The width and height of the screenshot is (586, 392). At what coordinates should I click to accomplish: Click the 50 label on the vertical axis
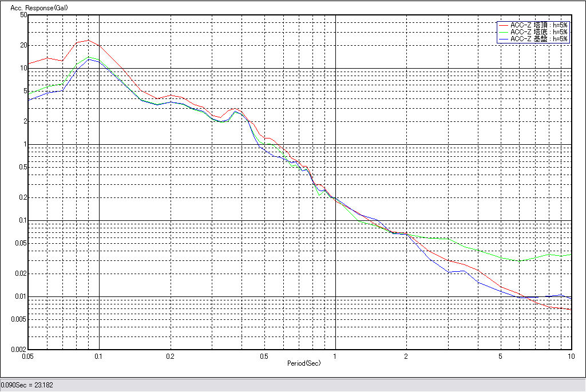[23, 15]
